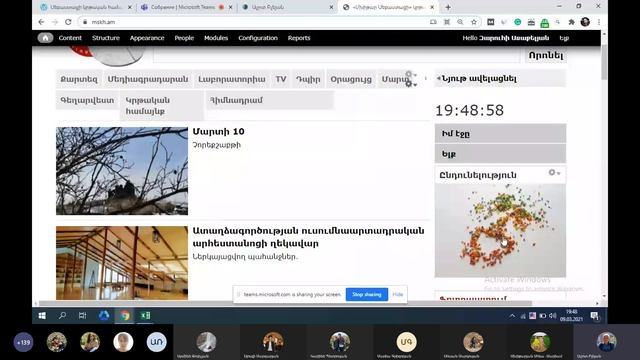640x360 pixels.
Task: Open the TV navigation item
Action: pos(281,79)
